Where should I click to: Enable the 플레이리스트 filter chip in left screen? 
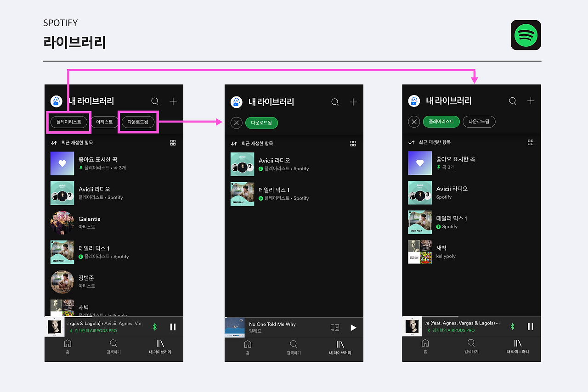[x=69, y=122]
